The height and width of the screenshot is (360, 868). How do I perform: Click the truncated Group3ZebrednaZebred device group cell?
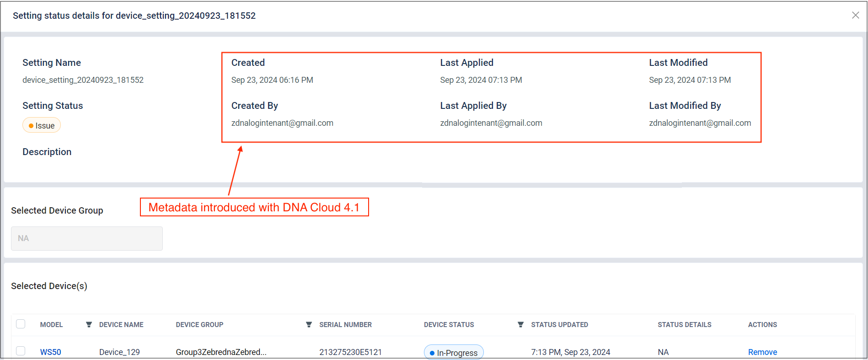[221, 352]
